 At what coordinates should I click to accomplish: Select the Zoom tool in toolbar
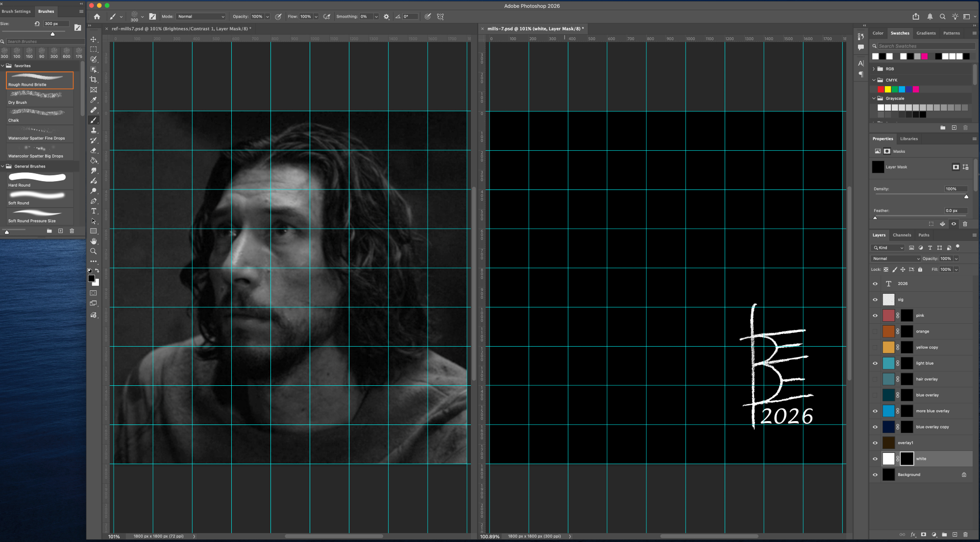[x=94, y=251]
